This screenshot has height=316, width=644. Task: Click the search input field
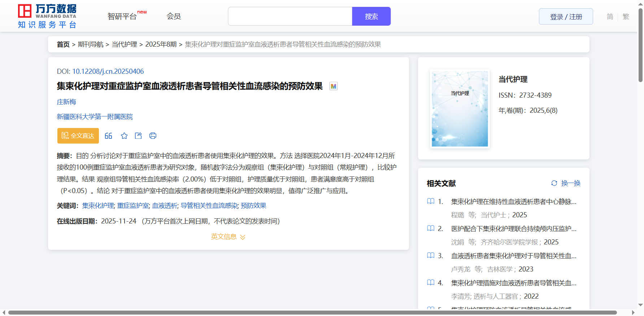[x=290, y=17]
